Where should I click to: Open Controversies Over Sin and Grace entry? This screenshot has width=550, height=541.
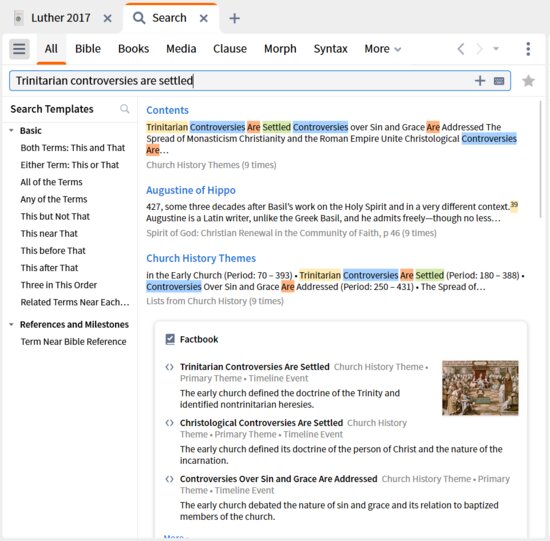pyautogui.click(x=279, y=479)
